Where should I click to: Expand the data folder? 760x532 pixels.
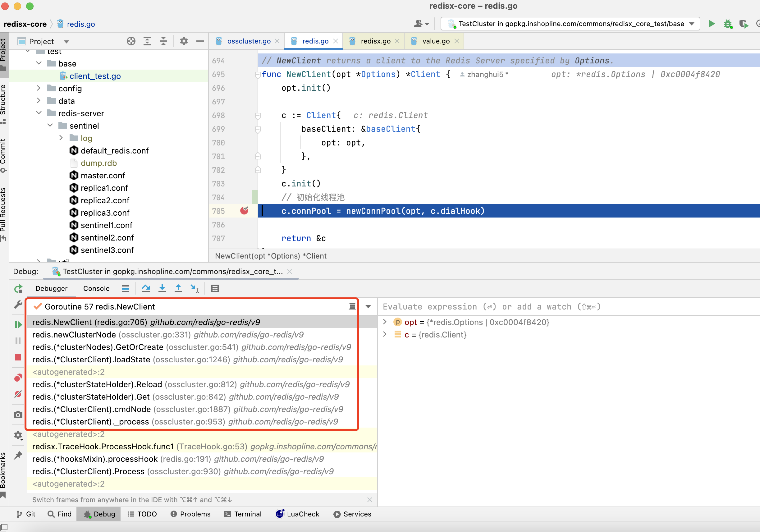(39, 100)
